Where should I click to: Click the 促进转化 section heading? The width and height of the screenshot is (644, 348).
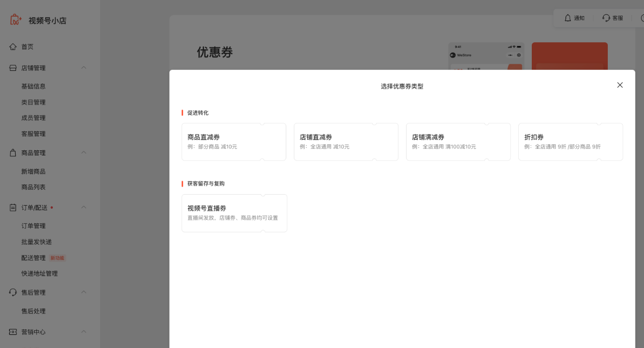click(198, 113)
